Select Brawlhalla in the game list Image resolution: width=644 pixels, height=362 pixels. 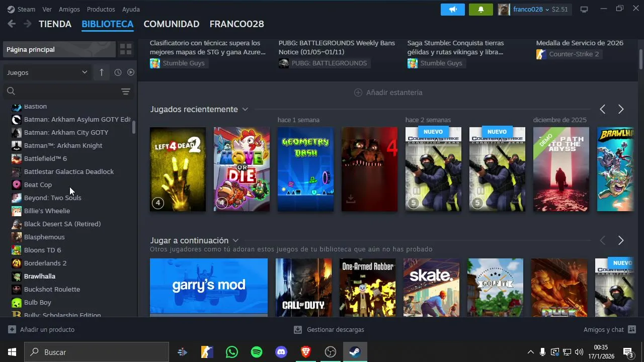(40, 276)
